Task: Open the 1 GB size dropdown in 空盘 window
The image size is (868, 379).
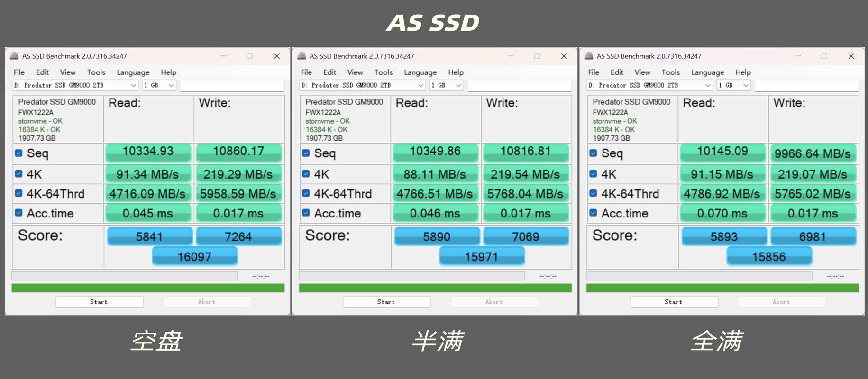Action: coord(159,85)
